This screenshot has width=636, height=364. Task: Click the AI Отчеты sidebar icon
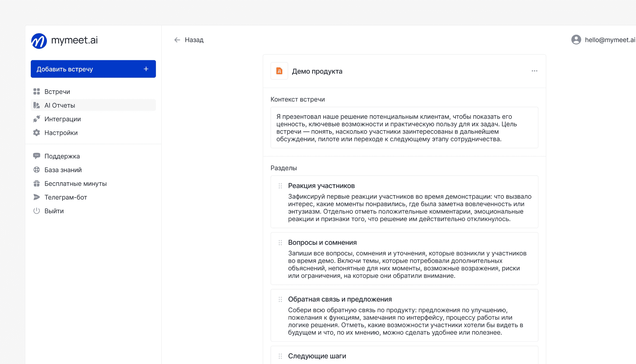point(37,105)
